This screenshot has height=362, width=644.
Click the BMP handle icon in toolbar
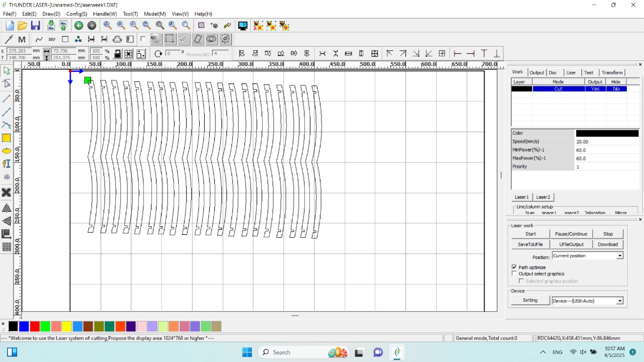click(x=52, y=39)
